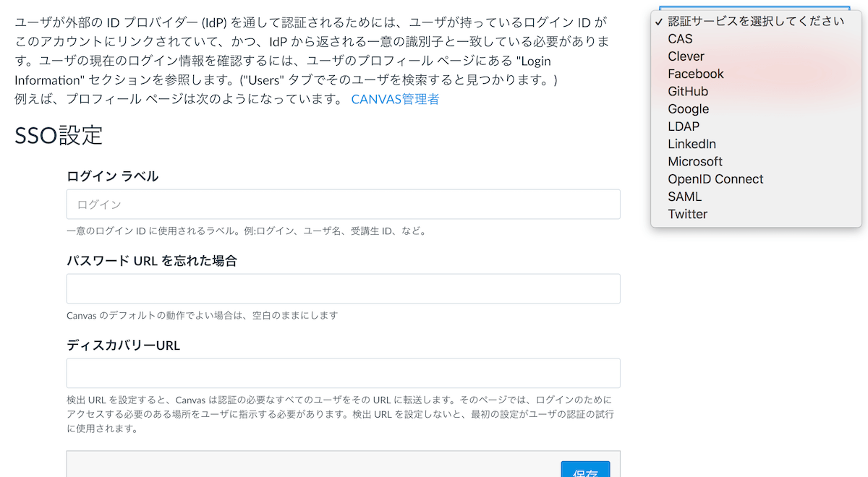Choose OpenID Connect from the service list
The width and height of the screenshot is (868, 477).
coord(715,179)
